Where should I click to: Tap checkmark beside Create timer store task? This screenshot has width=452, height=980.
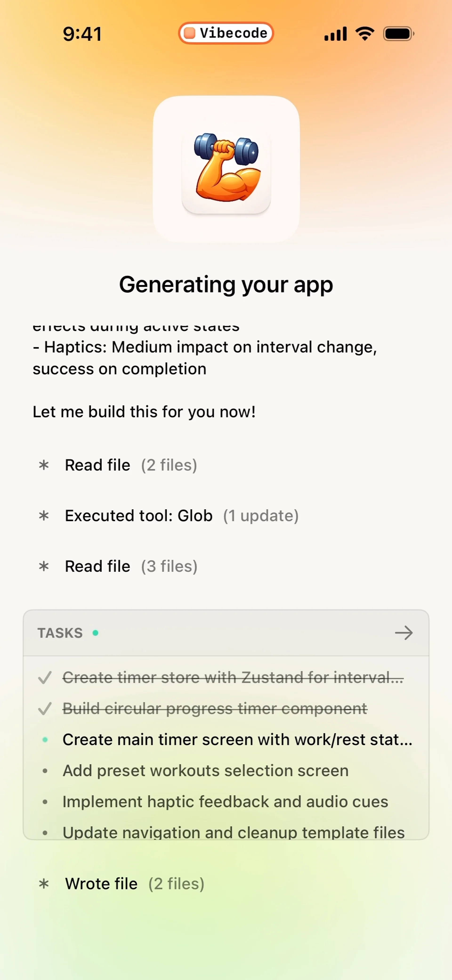coord(45,677)
